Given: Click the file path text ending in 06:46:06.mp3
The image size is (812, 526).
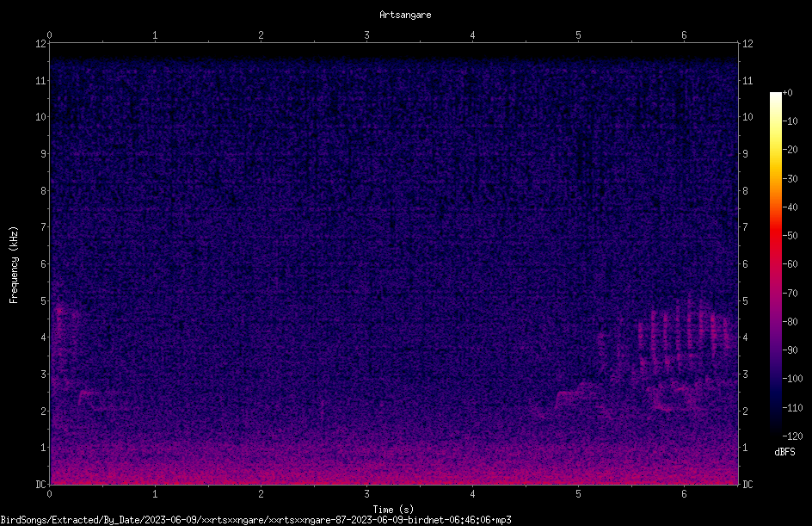Looking at the screenshot, I should click(255, 520).
